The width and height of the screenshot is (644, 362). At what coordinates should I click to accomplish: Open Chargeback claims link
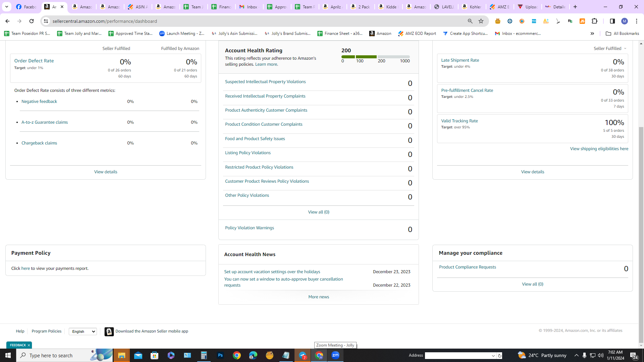[39, 143]
